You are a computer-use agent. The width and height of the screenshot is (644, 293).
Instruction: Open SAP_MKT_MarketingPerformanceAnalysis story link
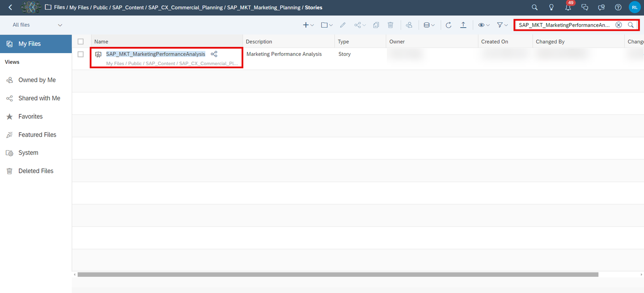pyautogui.click(x=156, y=54)
